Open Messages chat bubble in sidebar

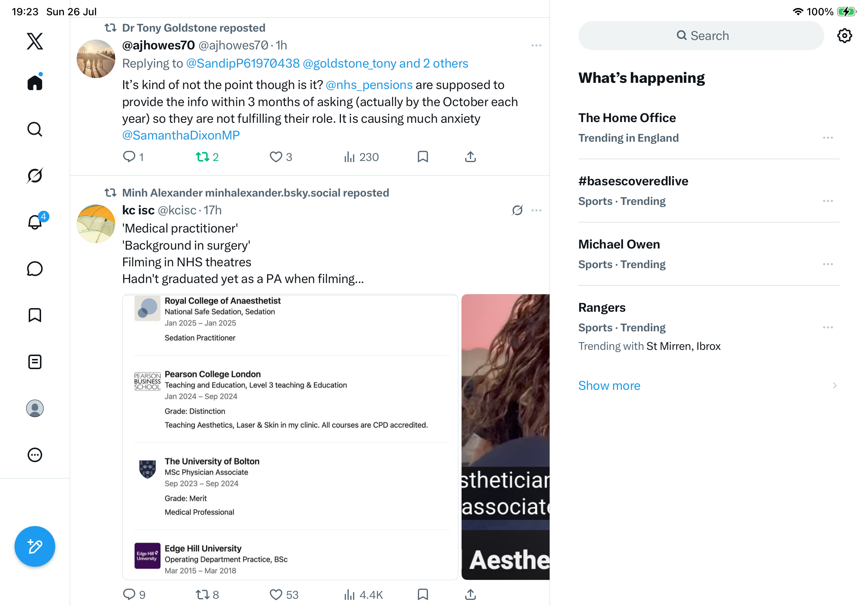pyautogui.click(x=35, y=268)
